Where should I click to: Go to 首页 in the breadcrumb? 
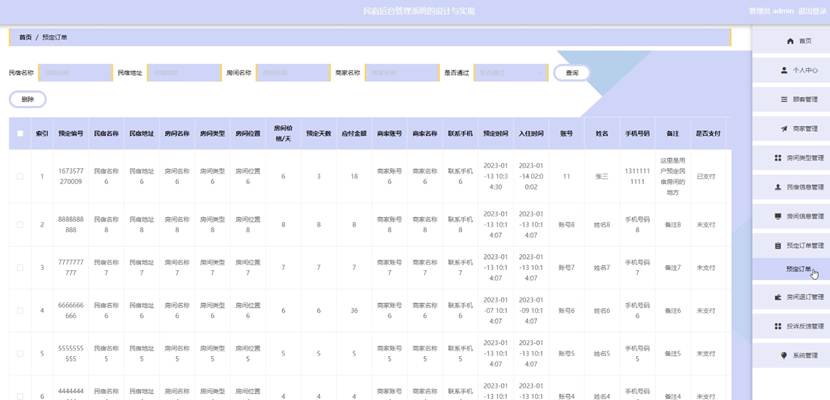(25, 38)
